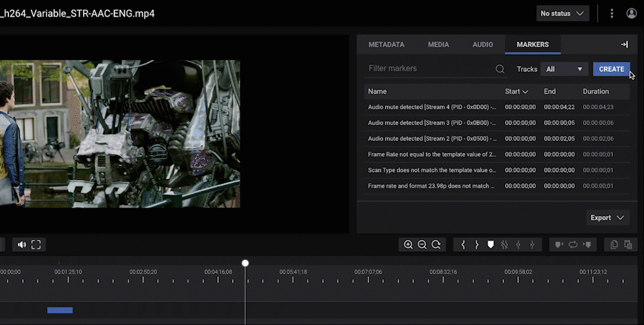644x325 pixels.
Task: Click the video preview frame
Action: click(120, 133)
